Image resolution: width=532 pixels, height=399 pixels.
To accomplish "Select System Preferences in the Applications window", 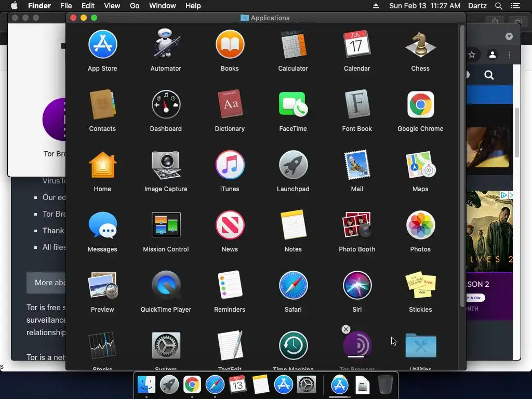I will pyautogui.click(x=166, y=345).
